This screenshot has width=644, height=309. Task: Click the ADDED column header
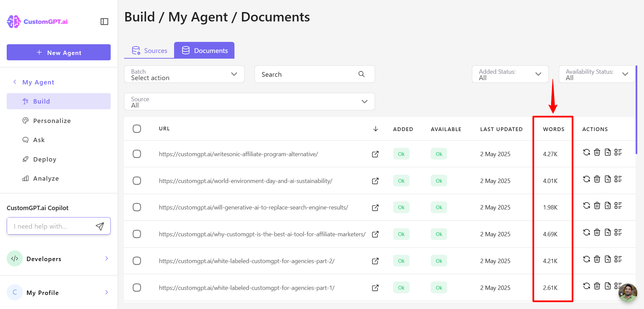click(x=403, y=129)
